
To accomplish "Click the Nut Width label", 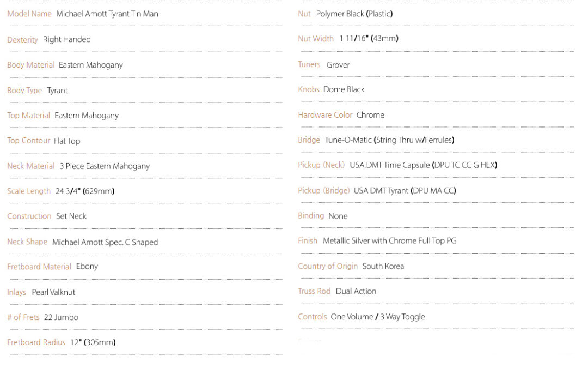I will [x=316, y=39].
